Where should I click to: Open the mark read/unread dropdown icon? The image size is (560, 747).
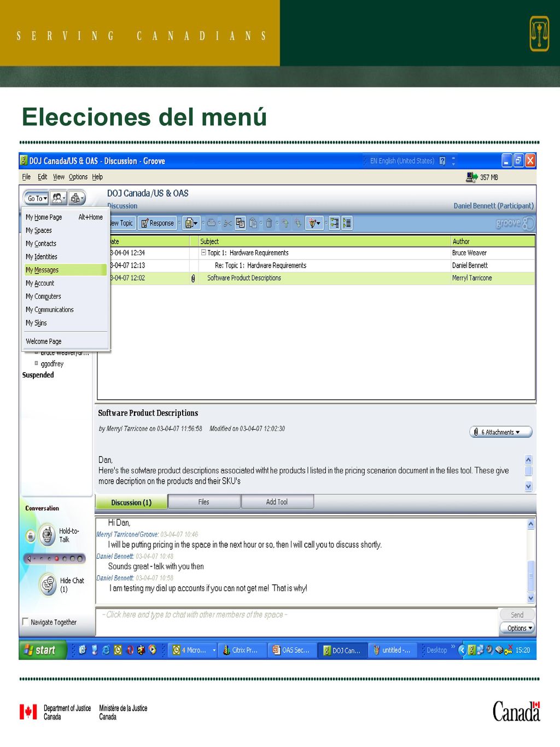(x=314, y=223)
